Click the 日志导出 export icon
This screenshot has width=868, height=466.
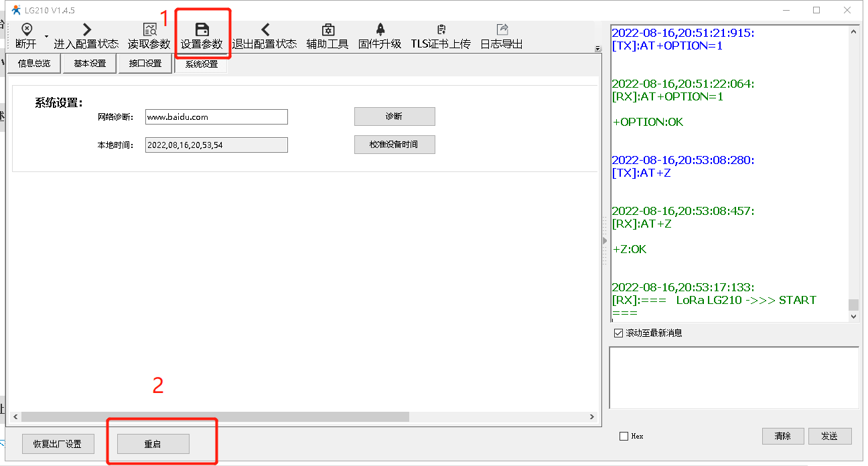pyautogui.click(x=502, y=29)
